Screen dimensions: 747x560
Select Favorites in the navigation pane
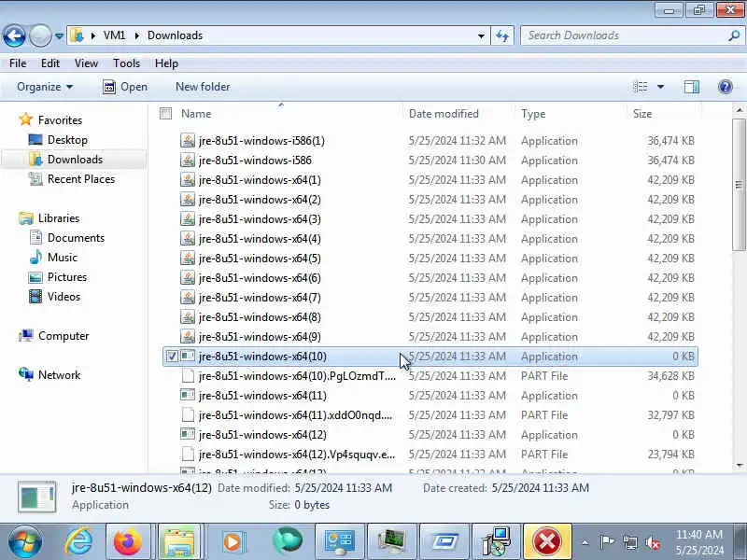click(x=50, y=120)
